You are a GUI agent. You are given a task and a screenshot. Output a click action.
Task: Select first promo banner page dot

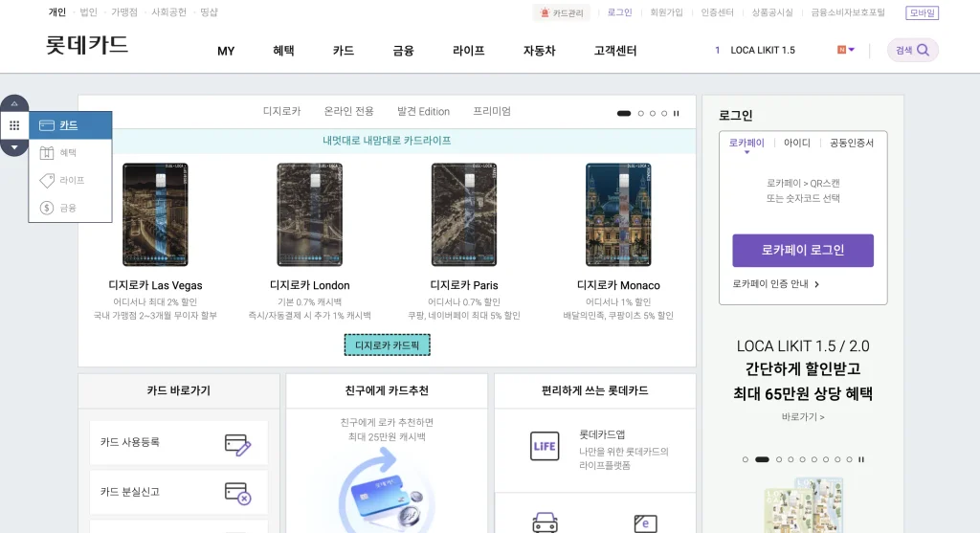click(x=745, y=459)
